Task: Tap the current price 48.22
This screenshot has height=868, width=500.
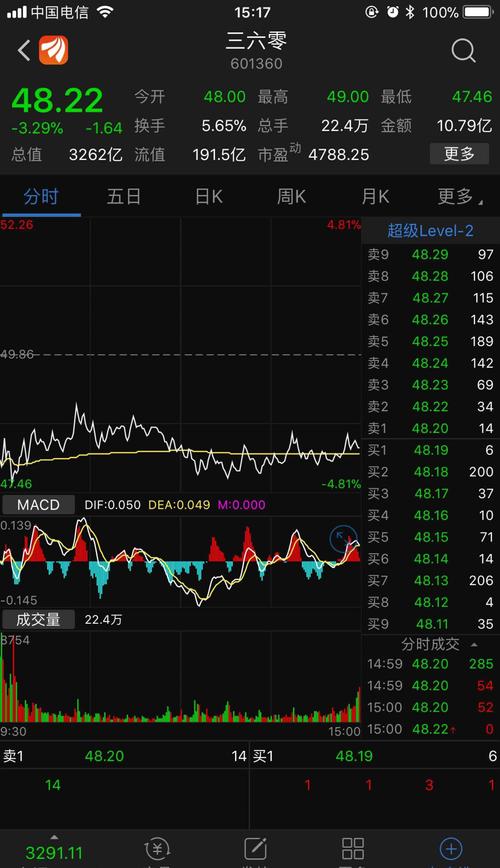Action: tap(58, 100)
